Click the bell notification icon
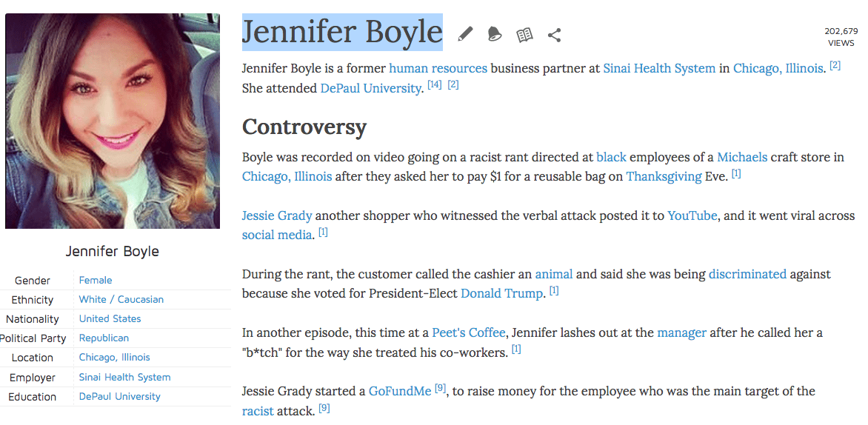868x425 pixels. click(x=494, y=34)
